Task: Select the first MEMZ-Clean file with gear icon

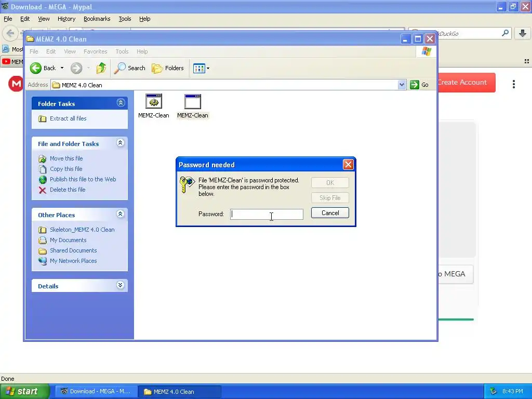Action: tap(154, 106)
